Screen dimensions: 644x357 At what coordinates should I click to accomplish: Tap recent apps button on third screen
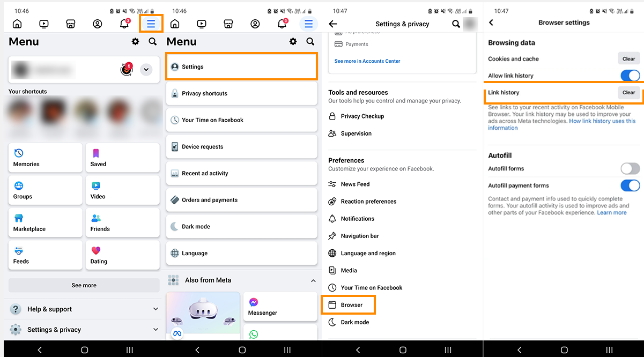(448, 349)
